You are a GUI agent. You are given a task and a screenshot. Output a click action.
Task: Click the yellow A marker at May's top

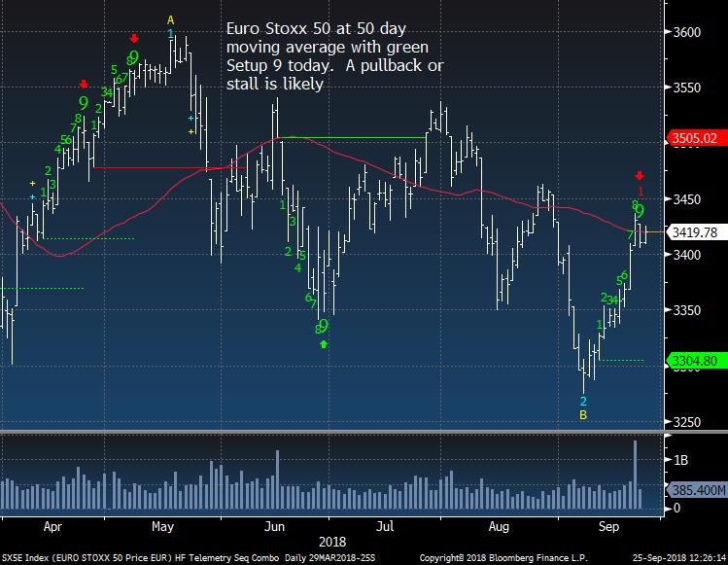pos(170,19)
